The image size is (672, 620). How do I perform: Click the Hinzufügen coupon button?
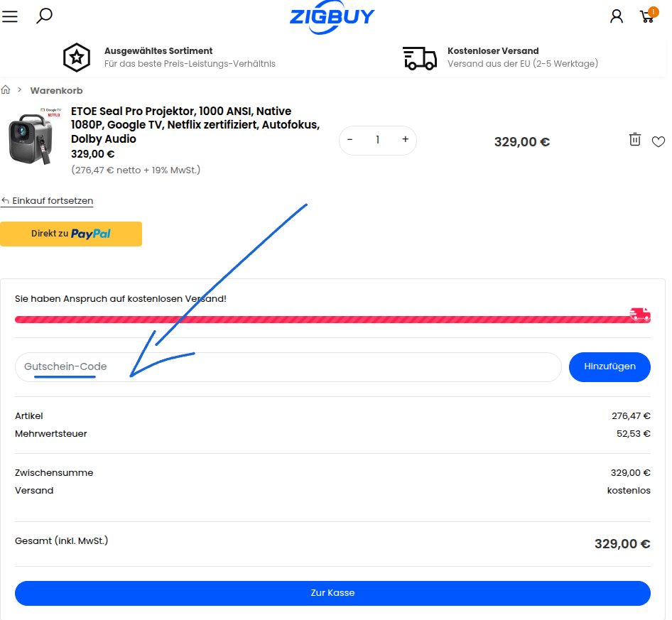[x=609, y=366]
